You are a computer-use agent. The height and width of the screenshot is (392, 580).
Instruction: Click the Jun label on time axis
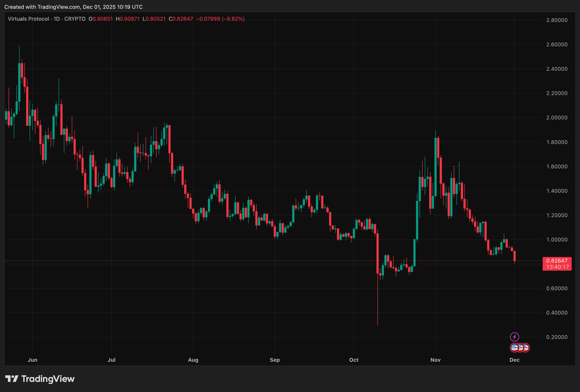pyautogui.click(x=33, y=360)
